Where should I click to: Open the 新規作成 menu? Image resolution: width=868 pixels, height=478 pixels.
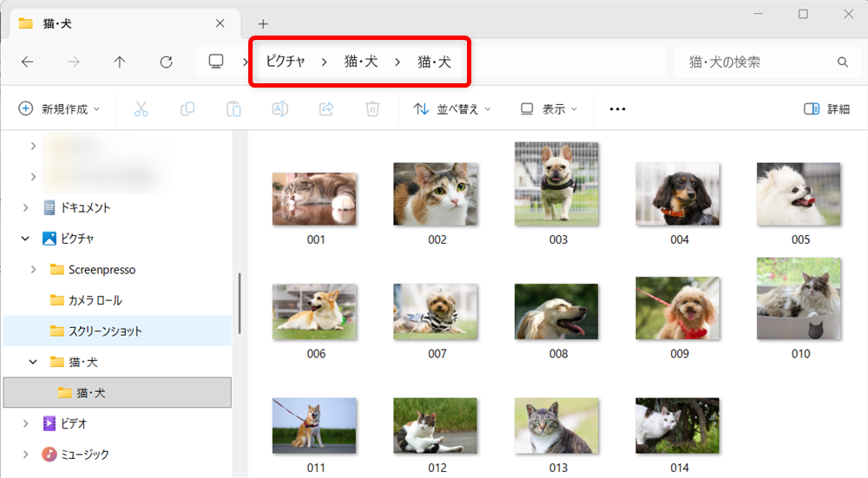coord(59,109)
